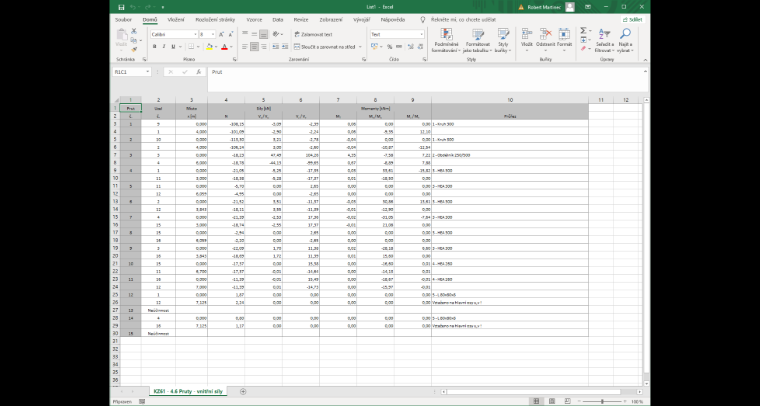Toggle middle vertical alignment
Screen dimensions: 760x406
[x=254, y=34]
